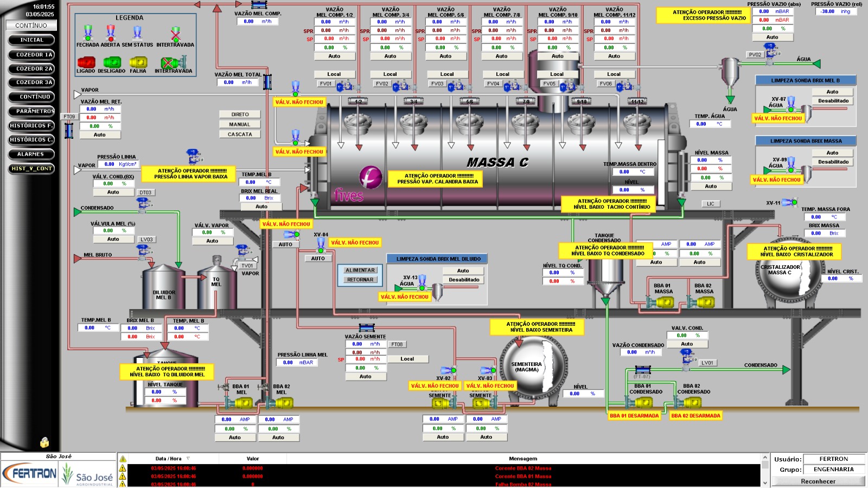The height and width of the screenshot is (488, 868).
Task: Open the XV-04 valve icon
Action: [x=321, y=245]
